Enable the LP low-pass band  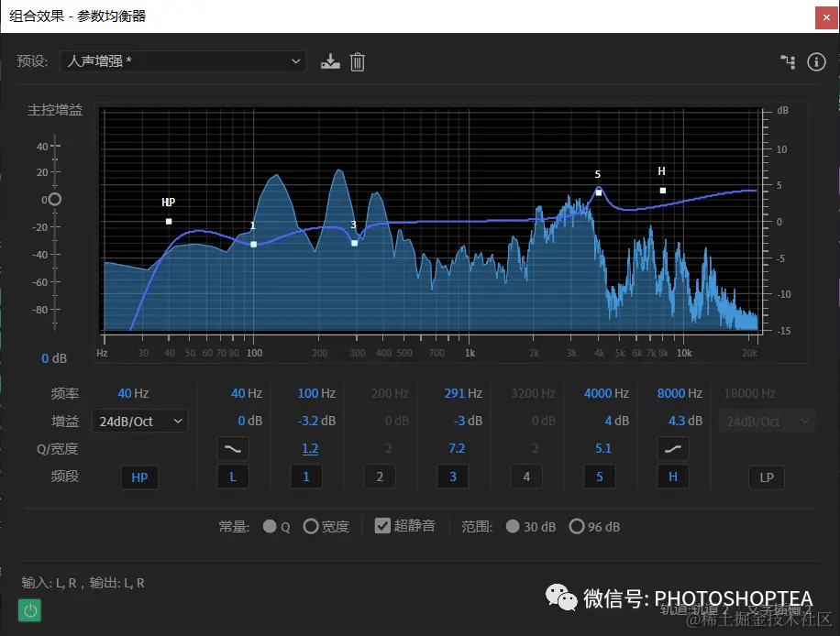pos(767,477)
